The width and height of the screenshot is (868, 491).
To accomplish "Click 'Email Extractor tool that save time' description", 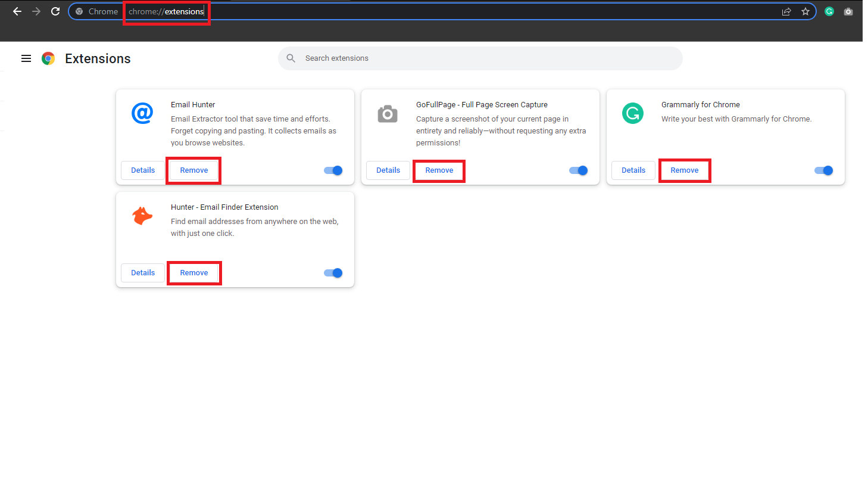I will (x=254, y=131).
